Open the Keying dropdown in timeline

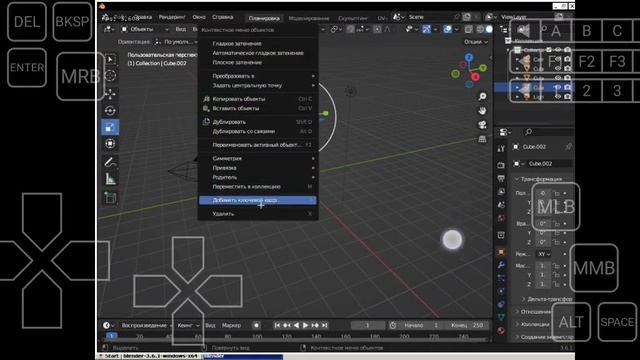coord(188,325)
